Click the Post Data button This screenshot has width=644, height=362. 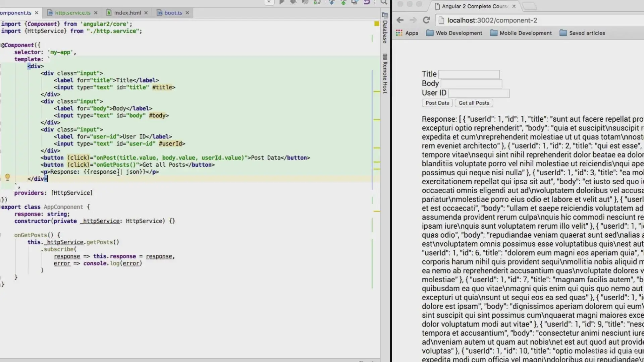[437, 103]
